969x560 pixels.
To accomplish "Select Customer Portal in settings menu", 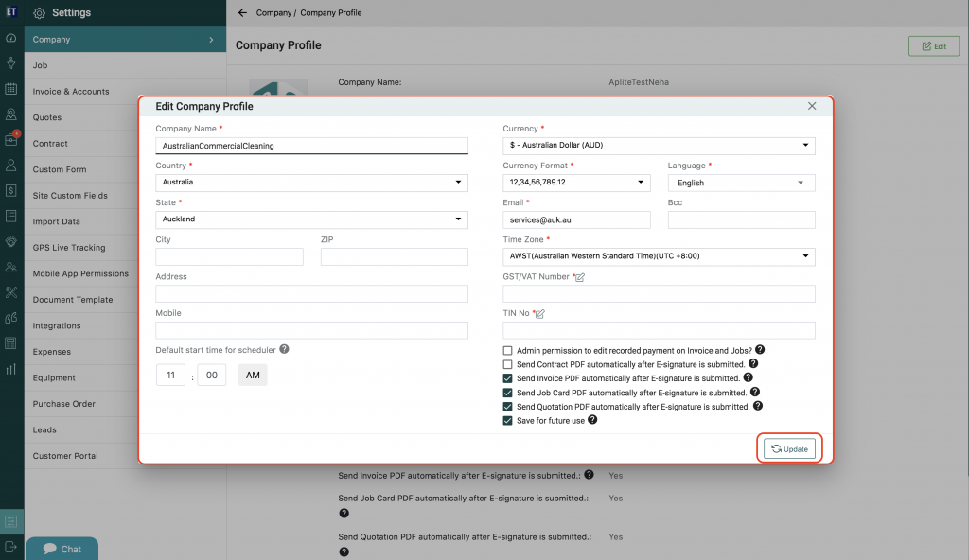I will click(81, 456).
